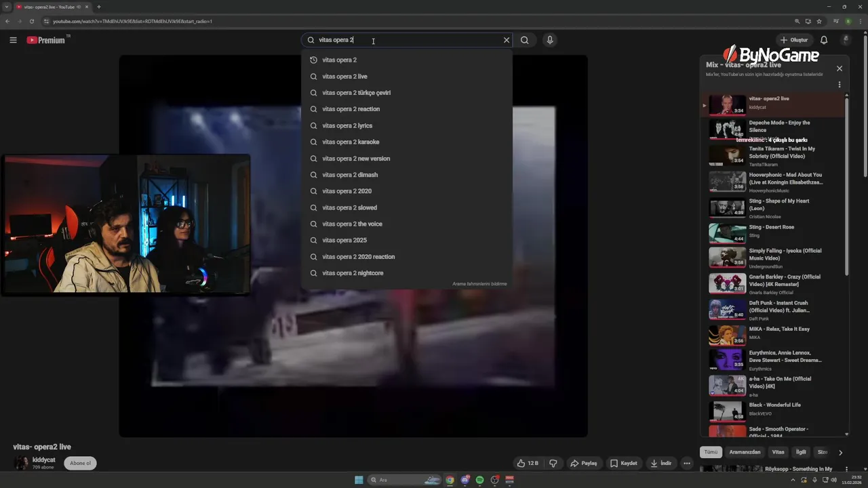Close the Mix playlist panel

point(840,68)
